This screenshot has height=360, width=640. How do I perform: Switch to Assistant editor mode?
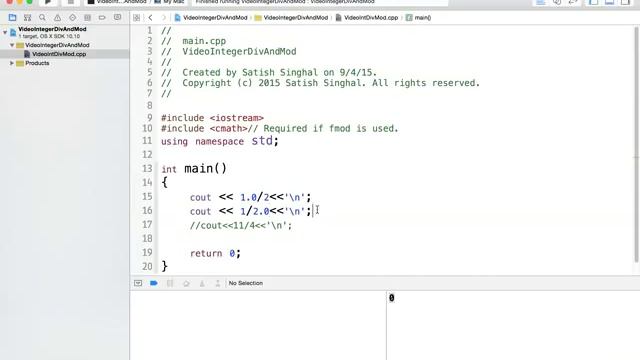557,2
